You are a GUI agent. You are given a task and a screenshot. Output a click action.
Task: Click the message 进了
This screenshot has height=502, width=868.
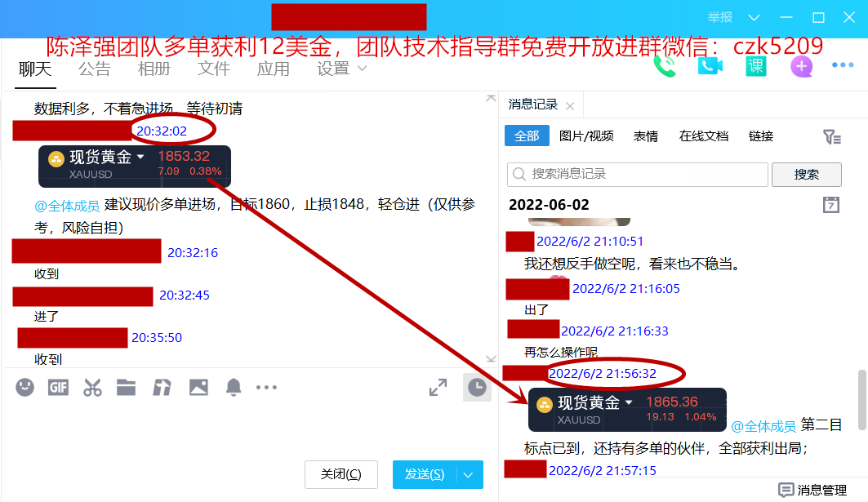[47, 317]
